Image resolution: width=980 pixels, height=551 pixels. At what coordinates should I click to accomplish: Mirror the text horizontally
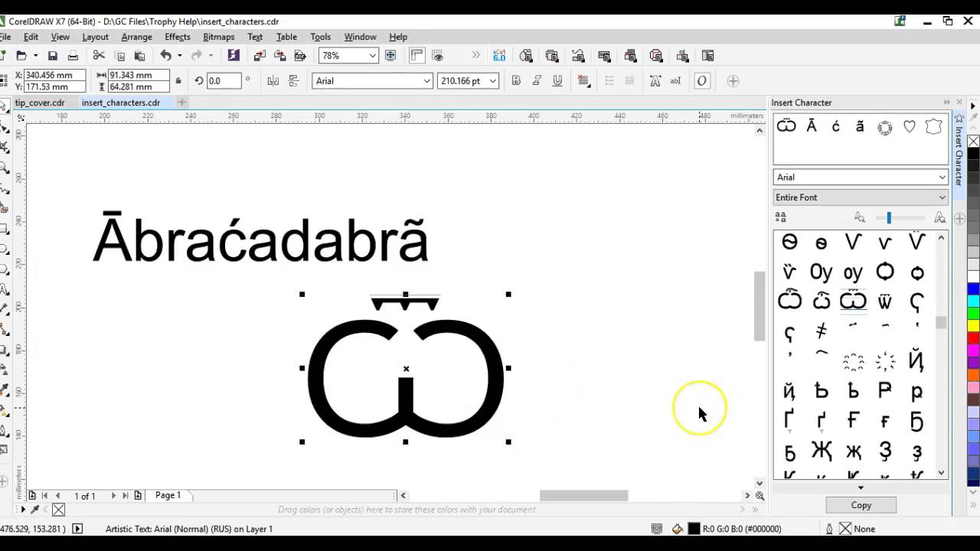(x=273, y=81)
